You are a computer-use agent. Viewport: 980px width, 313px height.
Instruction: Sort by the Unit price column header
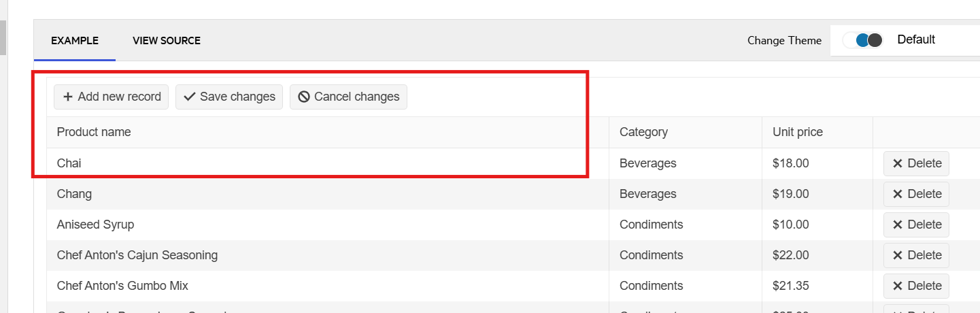[x=798, y=132]
